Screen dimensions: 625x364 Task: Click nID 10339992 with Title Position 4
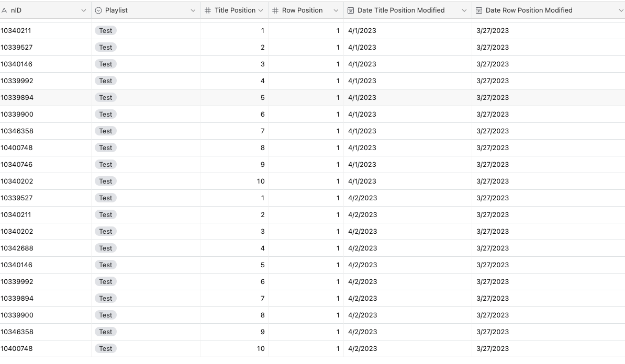coord(17,81)
